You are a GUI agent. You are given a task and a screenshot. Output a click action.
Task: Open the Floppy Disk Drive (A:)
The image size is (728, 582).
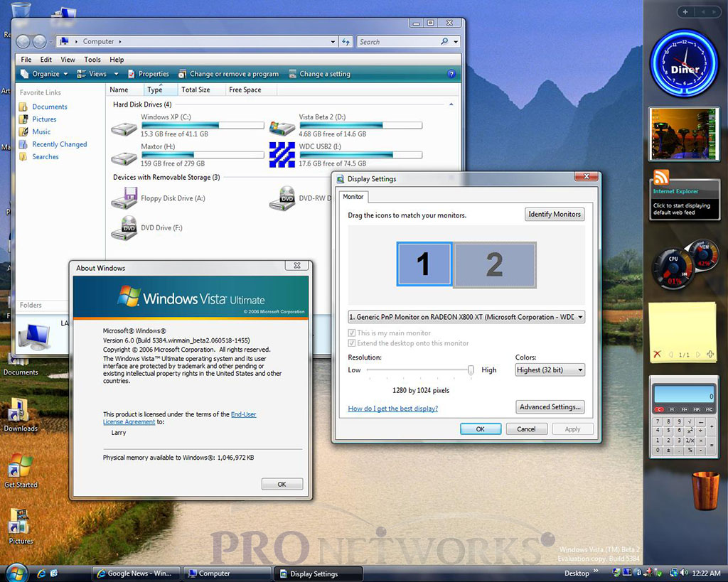tap(124, 198)
